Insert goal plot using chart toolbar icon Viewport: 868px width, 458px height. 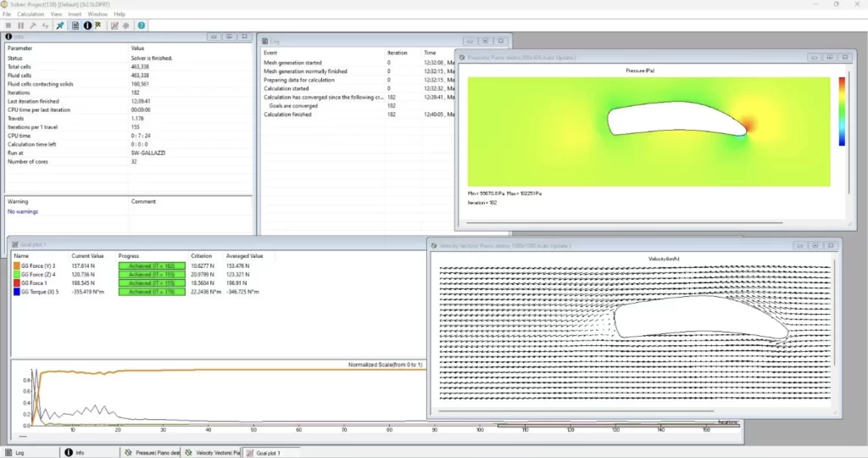pos(114,25)
